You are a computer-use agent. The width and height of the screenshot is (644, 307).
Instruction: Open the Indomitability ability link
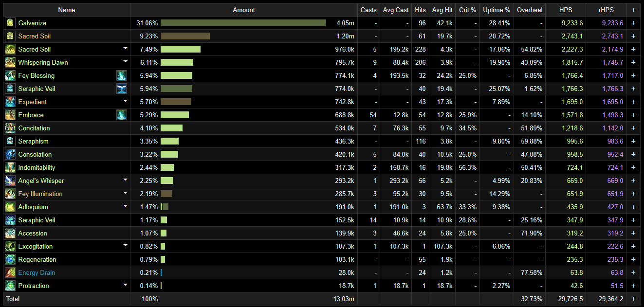[37, 167]
